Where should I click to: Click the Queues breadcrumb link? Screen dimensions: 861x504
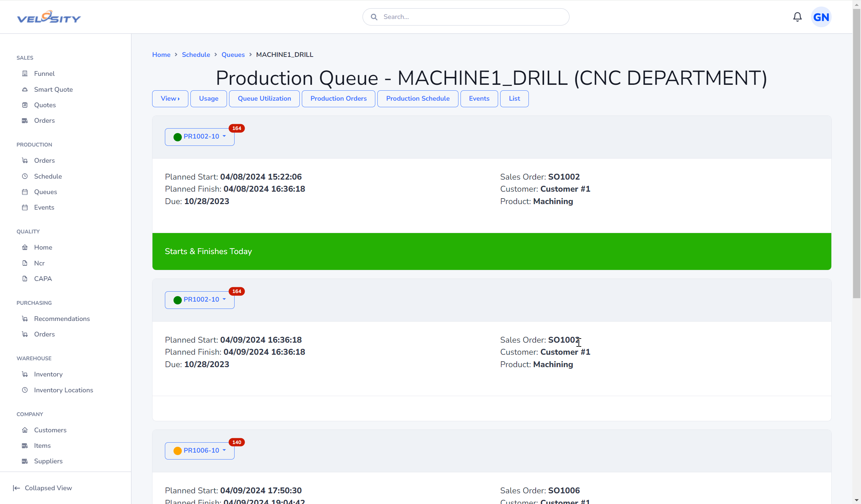click(233, 54)
